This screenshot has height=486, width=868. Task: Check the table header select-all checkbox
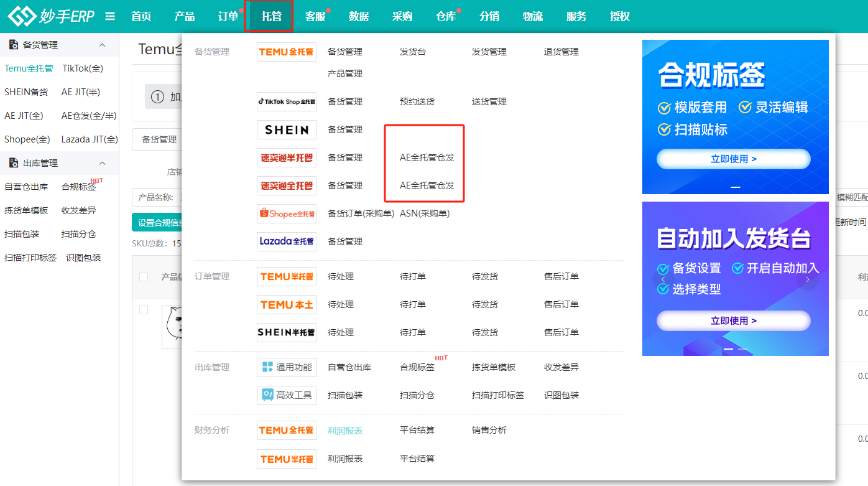tap(144, 277)
